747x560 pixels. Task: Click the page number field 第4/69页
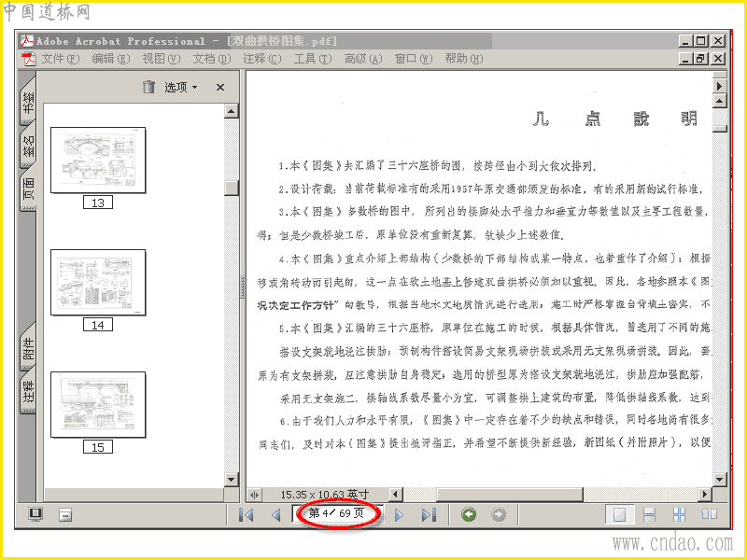click(337, 513)
